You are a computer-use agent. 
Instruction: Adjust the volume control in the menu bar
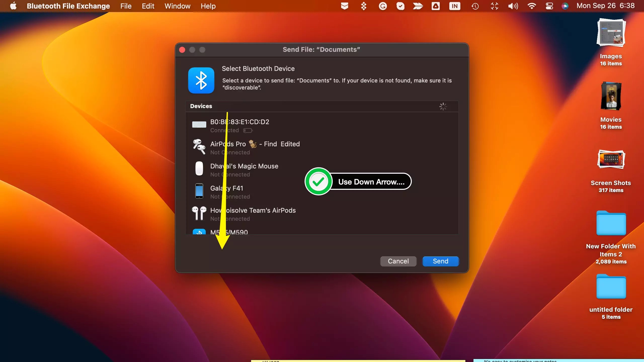[x=512, y=6]
